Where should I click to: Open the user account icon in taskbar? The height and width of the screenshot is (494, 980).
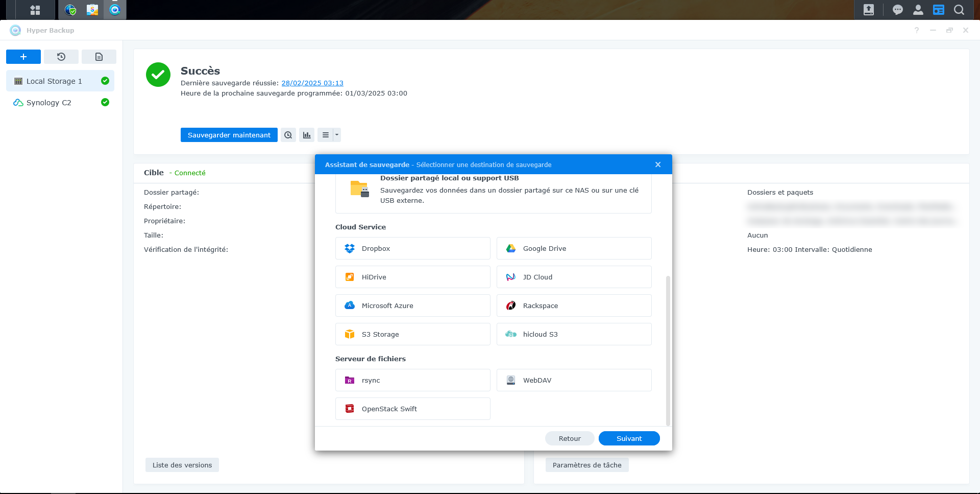coord(918,10)
